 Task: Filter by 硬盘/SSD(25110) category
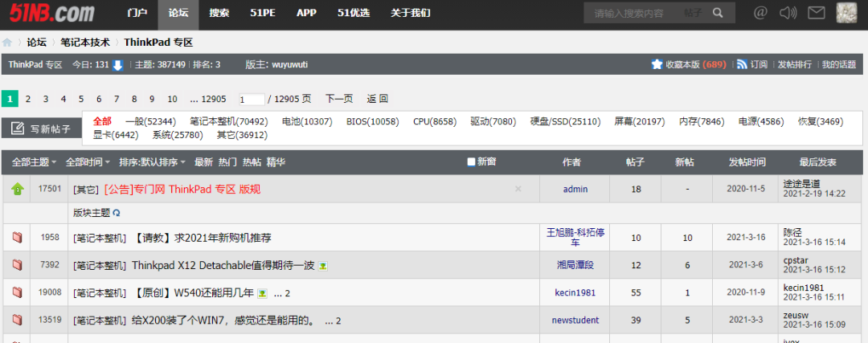tap(565, 122)
